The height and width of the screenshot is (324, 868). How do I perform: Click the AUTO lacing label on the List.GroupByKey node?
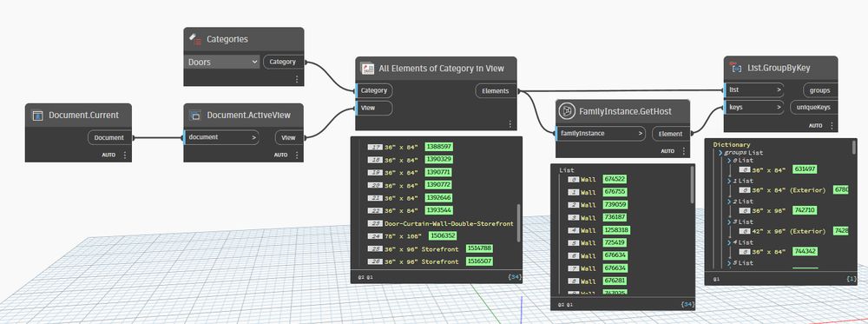[815, 126]
